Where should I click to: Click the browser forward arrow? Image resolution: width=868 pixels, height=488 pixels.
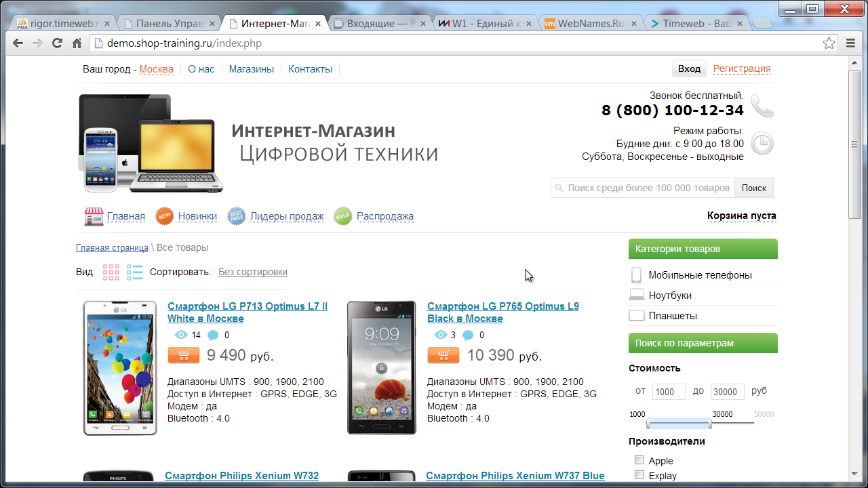click(x=38, y=43)
